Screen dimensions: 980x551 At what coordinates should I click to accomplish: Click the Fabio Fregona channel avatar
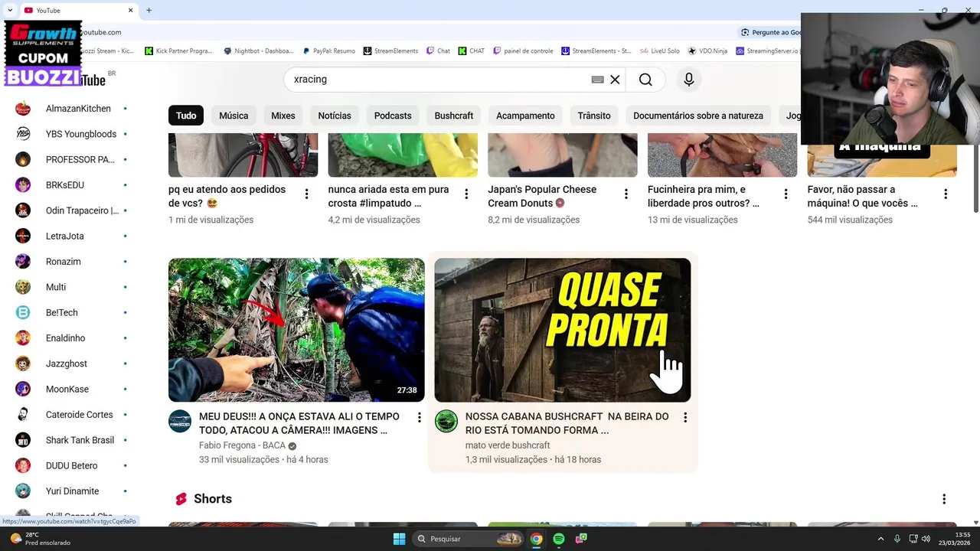pyautogui.click(x=180, y=421)
